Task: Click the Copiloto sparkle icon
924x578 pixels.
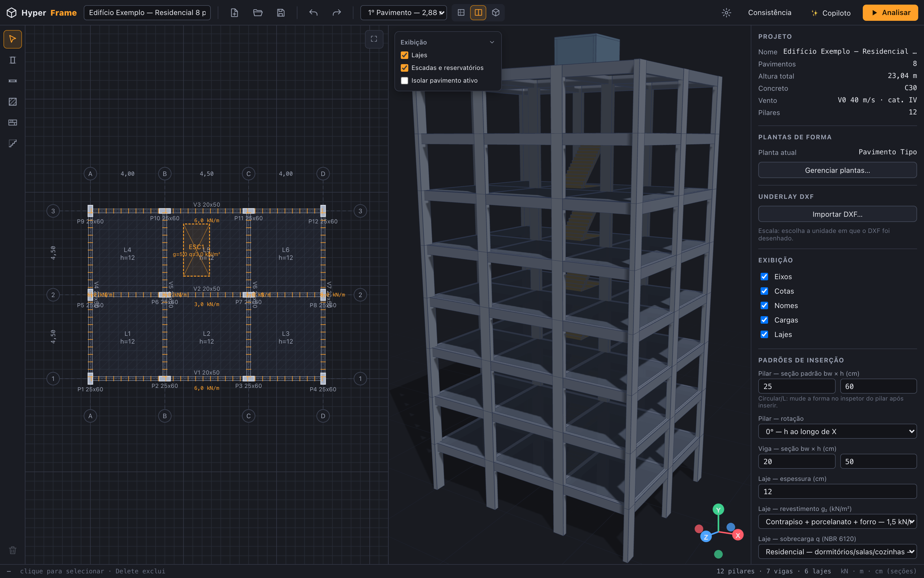Action: (814, 13)
